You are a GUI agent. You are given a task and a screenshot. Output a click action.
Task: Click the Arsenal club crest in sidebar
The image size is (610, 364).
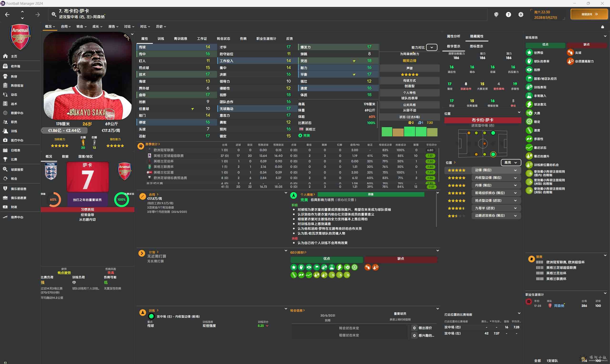[x=20, y=37]
